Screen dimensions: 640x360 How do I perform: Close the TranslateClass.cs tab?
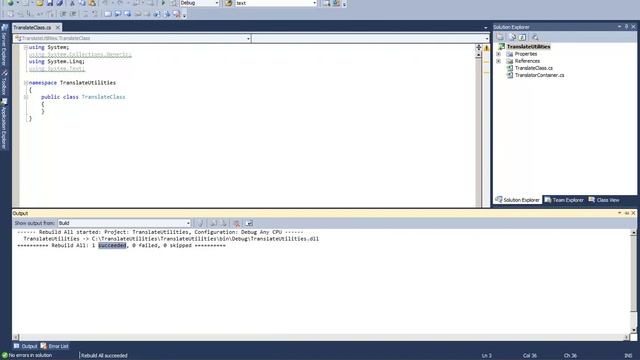[x=58, y=27]
